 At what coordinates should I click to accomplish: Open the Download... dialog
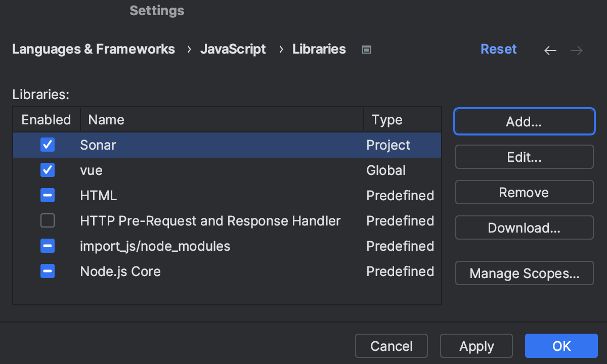pos(524,227)
